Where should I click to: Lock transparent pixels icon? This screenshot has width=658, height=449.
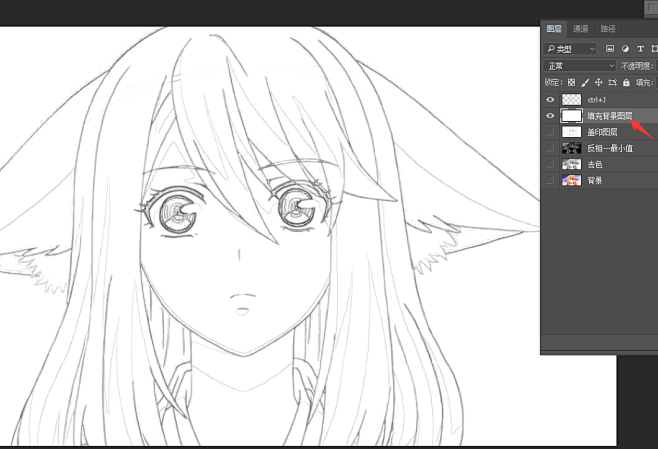(x=571, y=83)
